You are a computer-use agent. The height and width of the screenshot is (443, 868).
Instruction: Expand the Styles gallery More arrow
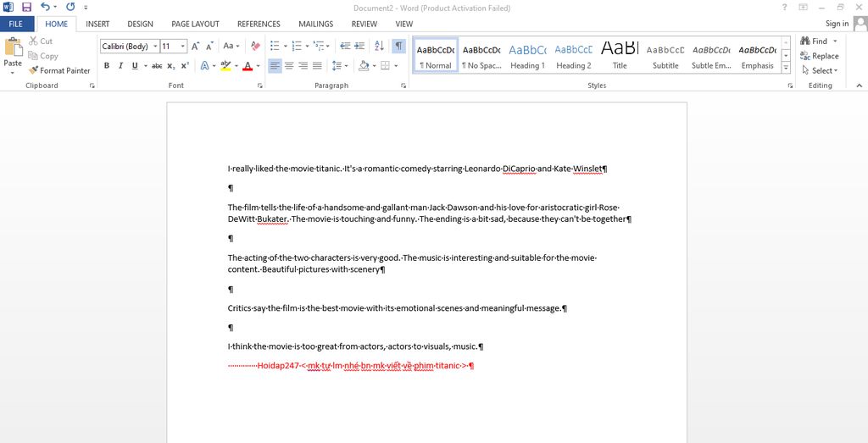tap(786, 67)
